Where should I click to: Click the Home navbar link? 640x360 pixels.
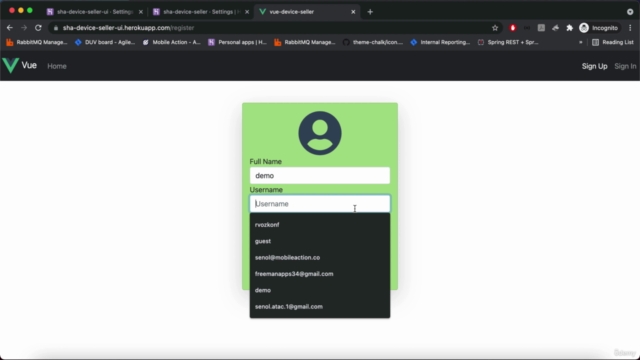click(57, 66)
